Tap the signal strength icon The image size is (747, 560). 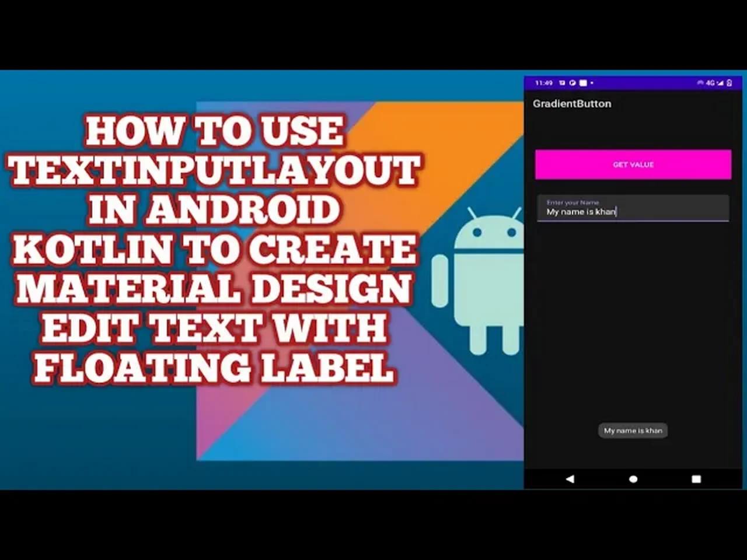720,83
